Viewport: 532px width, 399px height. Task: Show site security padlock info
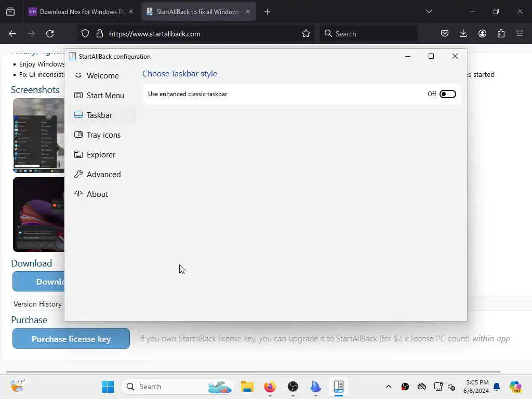(99, 34)
